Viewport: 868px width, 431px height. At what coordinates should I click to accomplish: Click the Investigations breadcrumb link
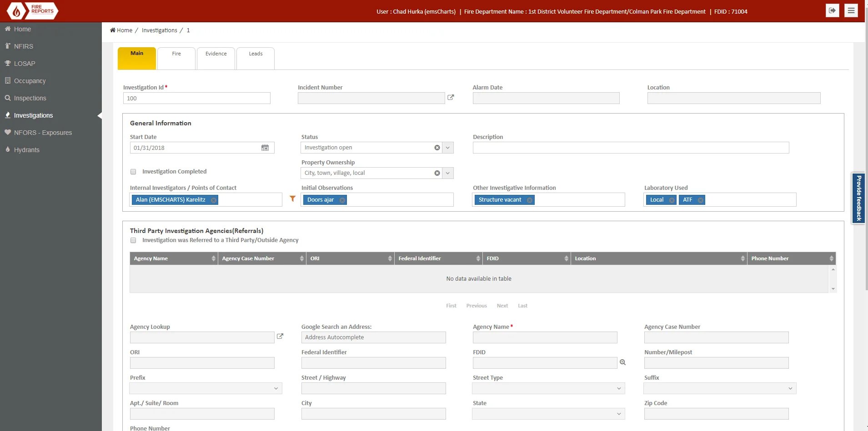tap(160, 30)
